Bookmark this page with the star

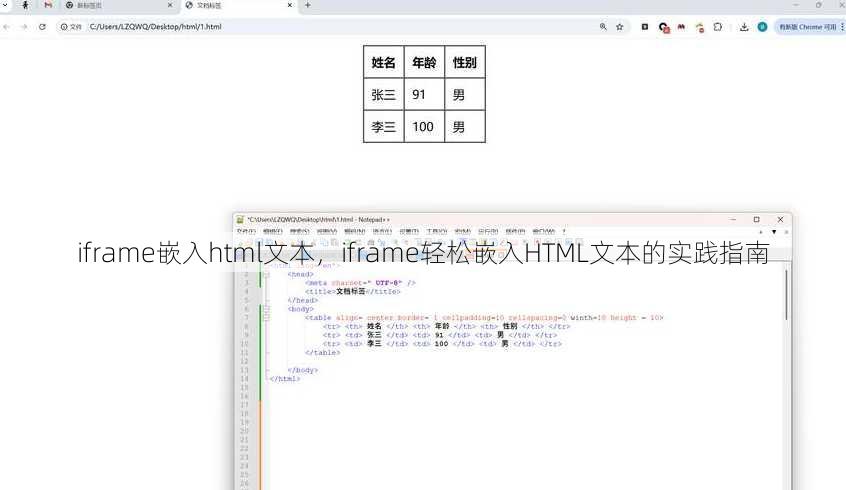tap(620, 26)
